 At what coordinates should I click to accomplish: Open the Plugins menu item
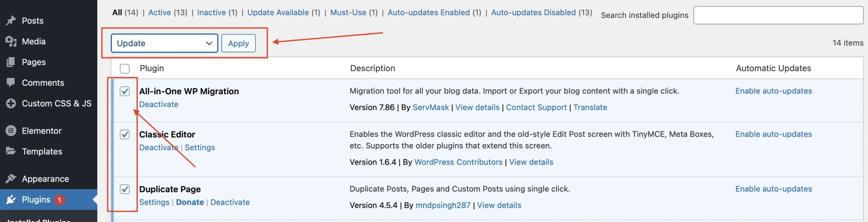point(48,199)
